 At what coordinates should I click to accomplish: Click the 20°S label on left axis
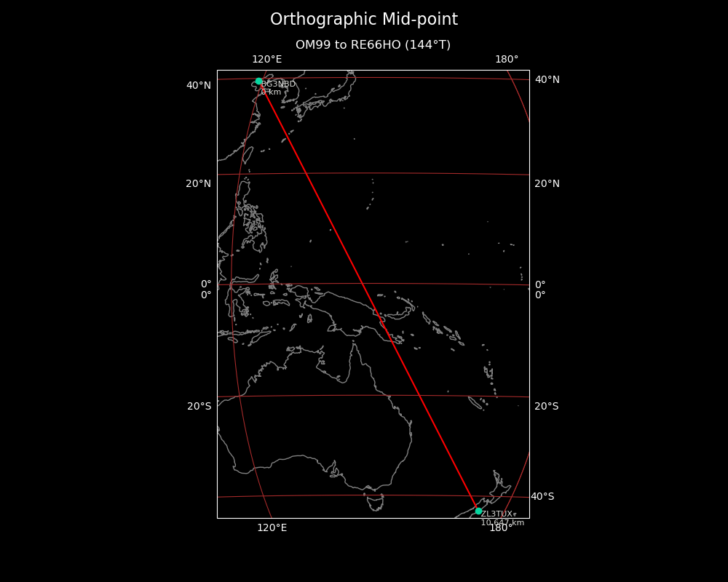click(199, 406)
